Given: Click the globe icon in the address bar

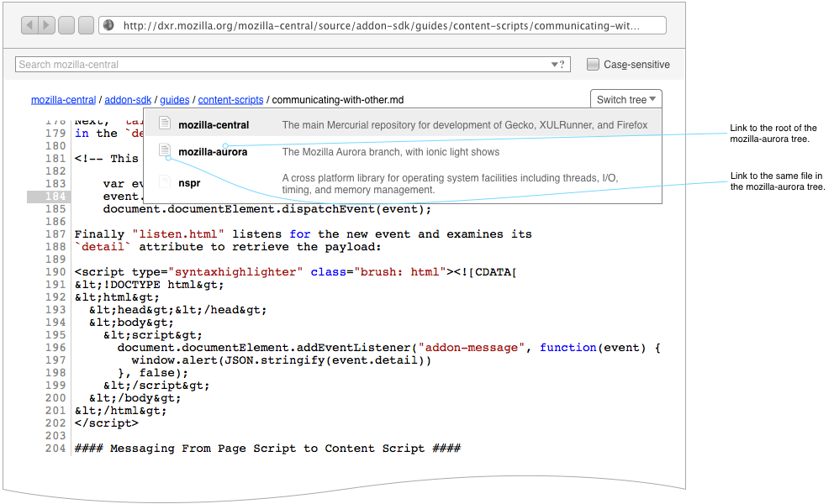Looking at the screenshot, I should [x=108, y=25].
